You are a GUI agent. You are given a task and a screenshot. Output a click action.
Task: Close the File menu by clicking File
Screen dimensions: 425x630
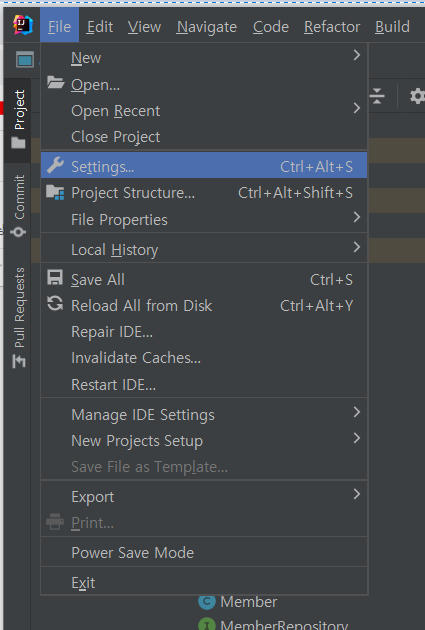click(59, 27)
